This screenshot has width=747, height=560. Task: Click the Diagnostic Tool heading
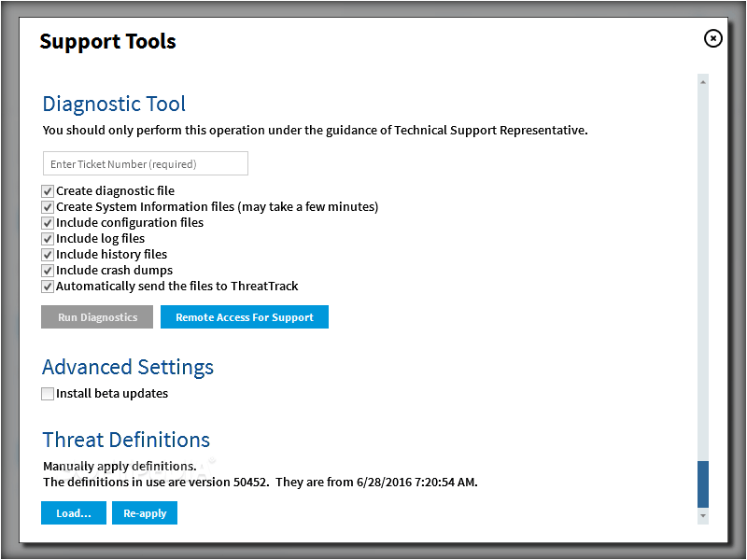(114, 105)
